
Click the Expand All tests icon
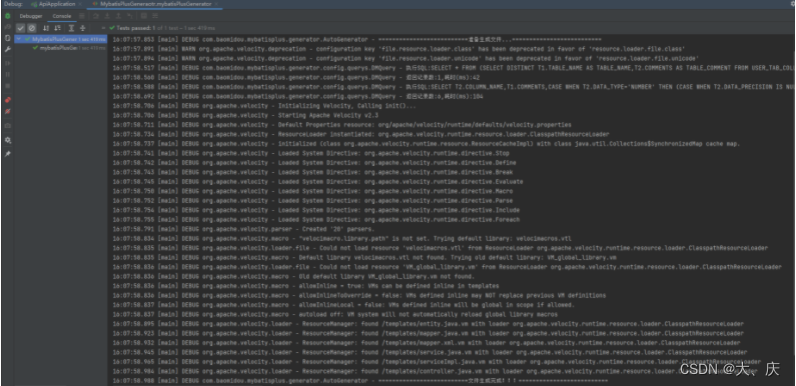point(72,28)
